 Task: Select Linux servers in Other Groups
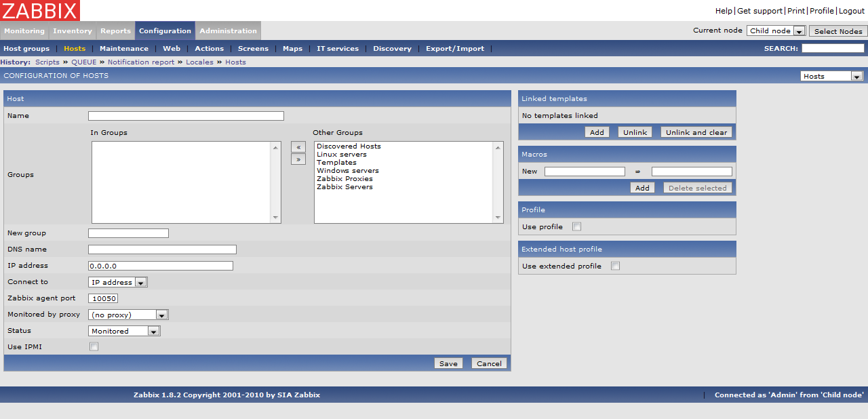coord(341,155)
